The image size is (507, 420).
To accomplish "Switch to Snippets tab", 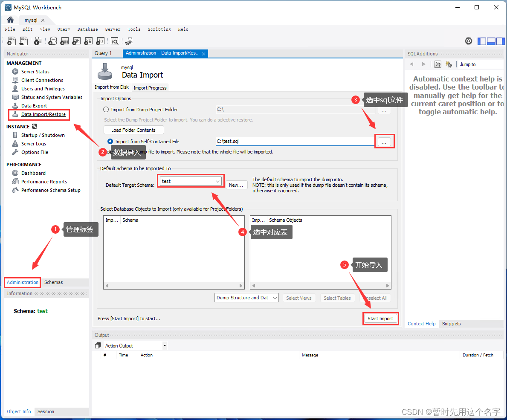I will [x=451, y=324].
